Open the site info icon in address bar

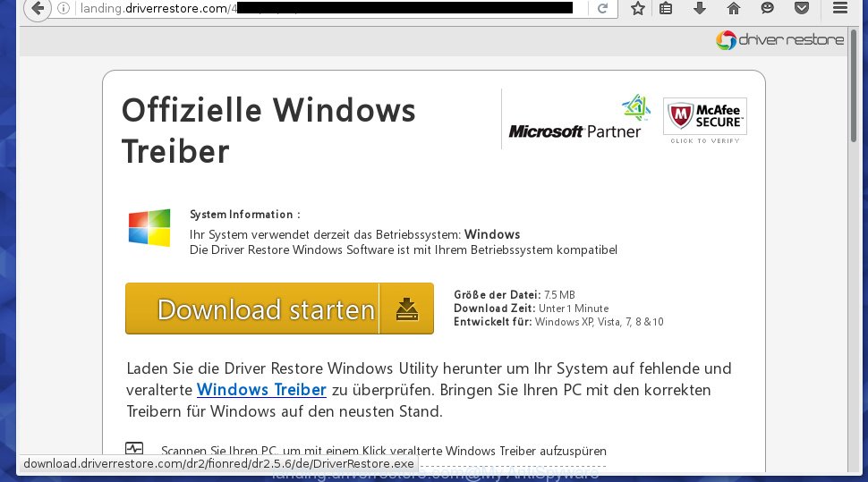coord(64,8)
